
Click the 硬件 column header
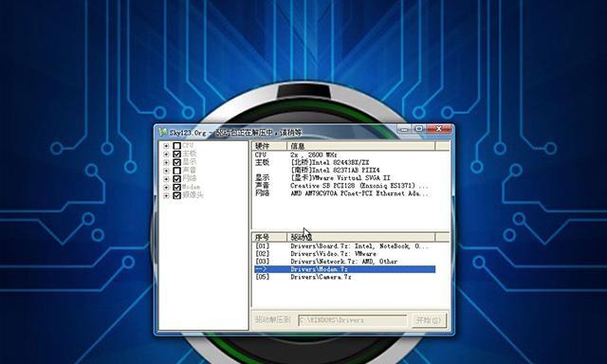(x=269, y=146)
